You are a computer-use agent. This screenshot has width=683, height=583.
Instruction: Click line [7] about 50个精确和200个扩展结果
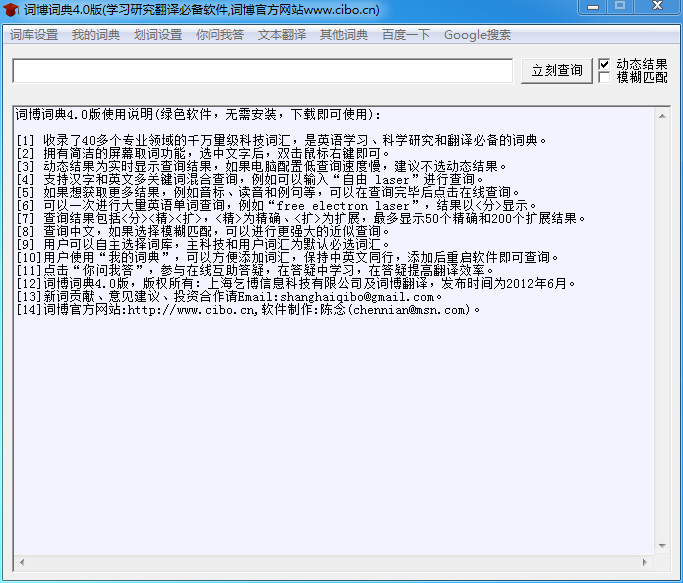click(x=301, y=218)
